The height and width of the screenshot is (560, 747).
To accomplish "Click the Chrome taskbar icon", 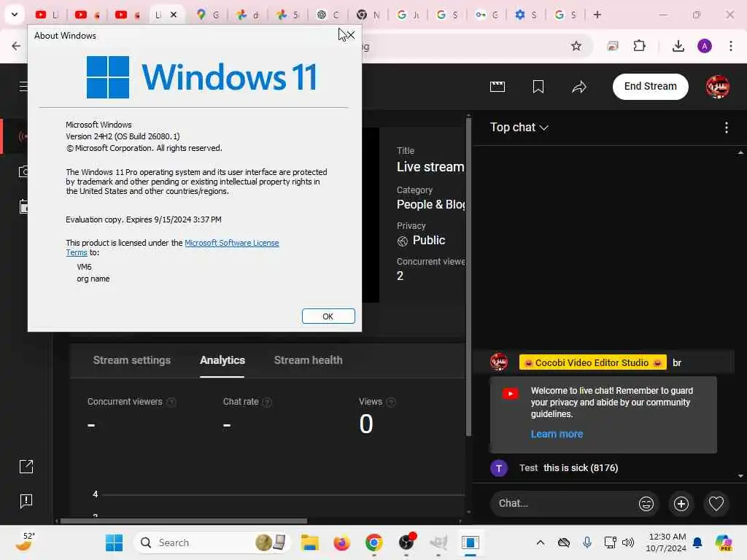I will pyautogui.click(x=374, y=542).
